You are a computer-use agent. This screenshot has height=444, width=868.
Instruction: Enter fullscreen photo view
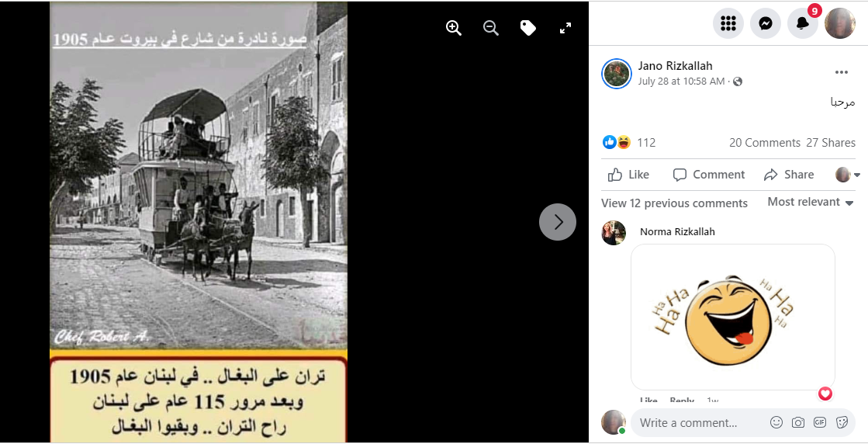coord(565,28)
